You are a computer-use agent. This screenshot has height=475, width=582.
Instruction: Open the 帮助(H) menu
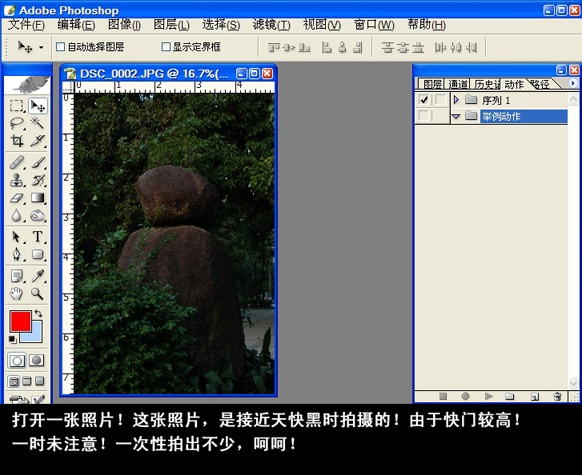point(426,25)
